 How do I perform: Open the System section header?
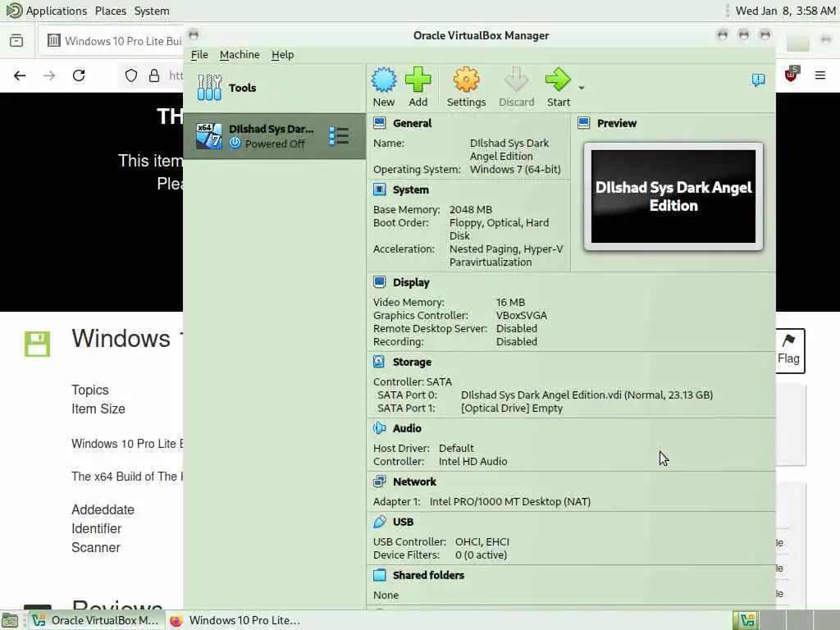(x=410, y=189)
